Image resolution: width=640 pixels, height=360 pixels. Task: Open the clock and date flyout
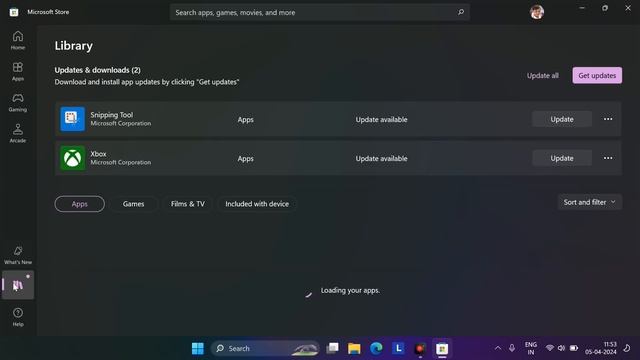(x=600, y=348)
